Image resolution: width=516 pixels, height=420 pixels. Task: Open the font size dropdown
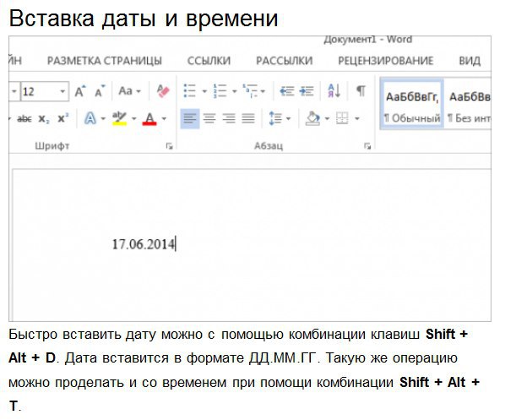(x=62, y=91)
